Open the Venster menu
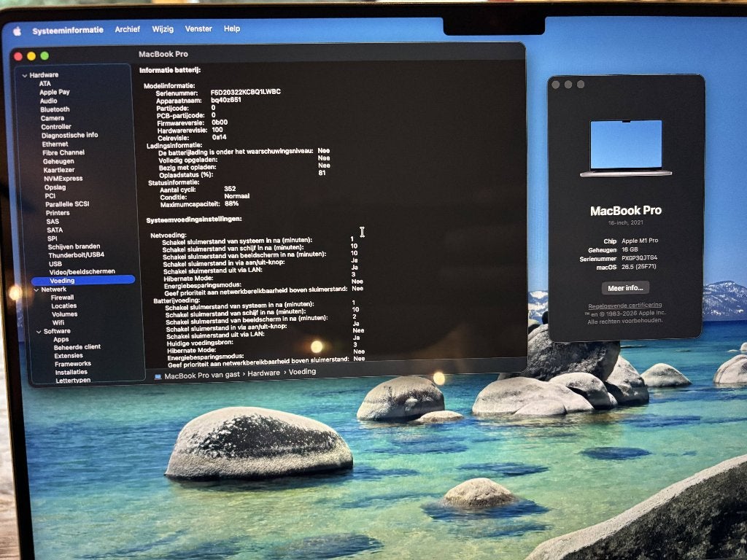The width and height of the screenshot is (747, 560). pyautogui.click(x=198, y=28)
